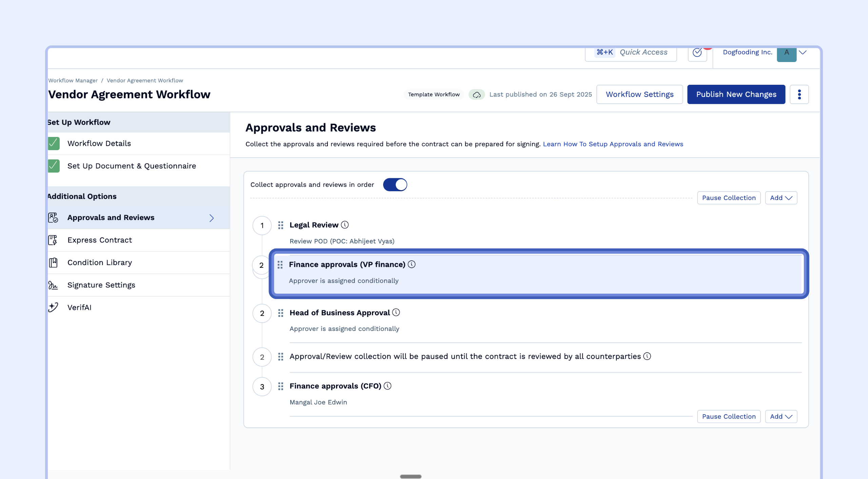The width and height of the screenshot is (868, 479).
Task: Open Express Contract in sidebar
Action: (99, 240)
